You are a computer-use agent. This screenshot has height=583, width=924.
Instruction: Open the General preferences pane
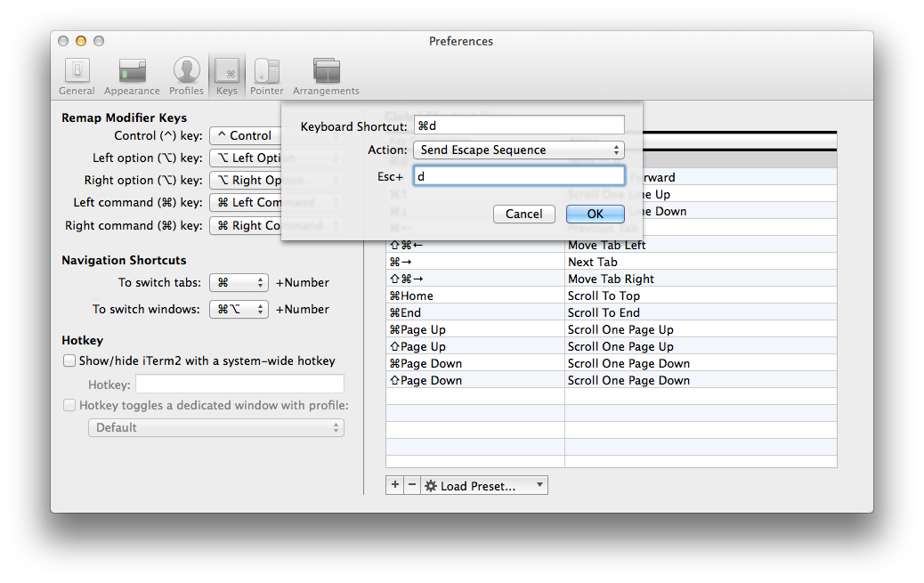click(77, 77)
